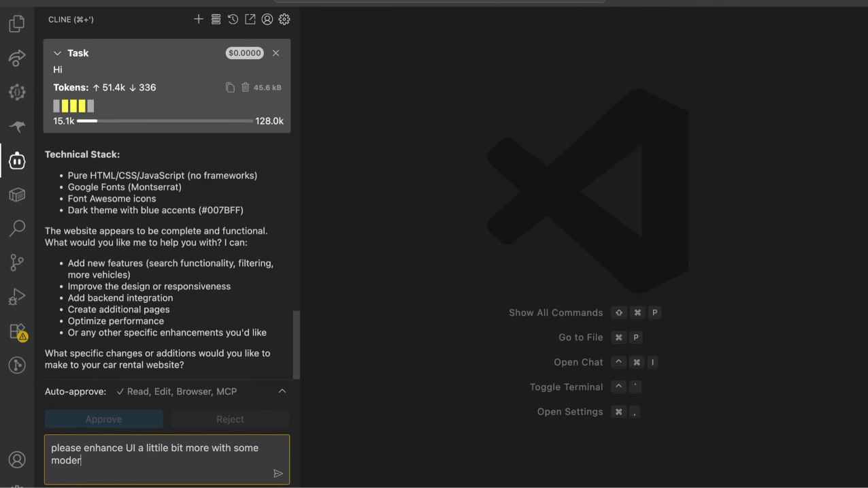Screen dimensions: 868x488
Task: Click the CLINE panel title
Action: click(x=71, y=20)
